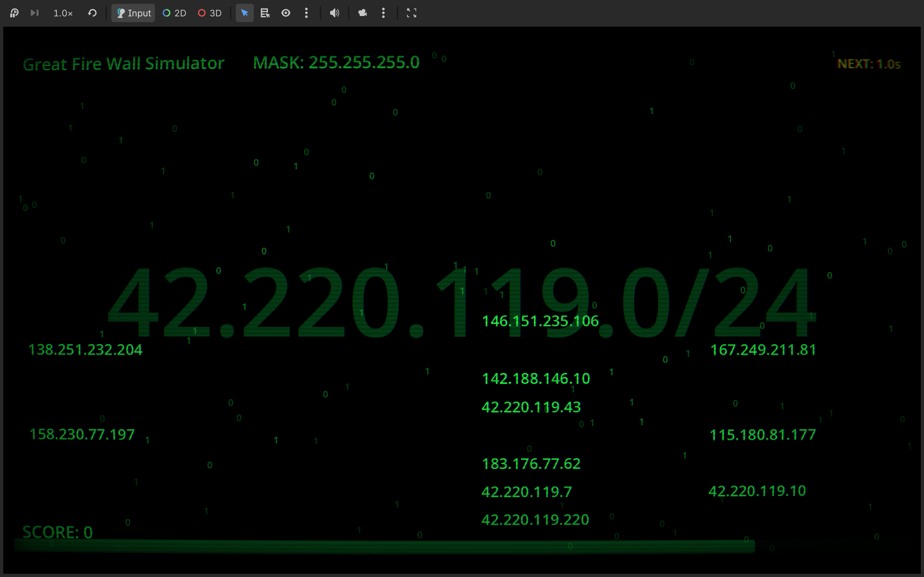Mute the game audio speaker icon
The height and width of the screenshot is (577, 924).
335,13
